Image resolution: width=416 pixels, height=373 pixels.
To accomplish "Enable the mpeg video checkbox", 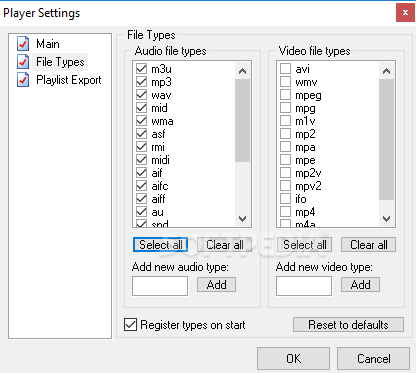I will coord(286,95).
